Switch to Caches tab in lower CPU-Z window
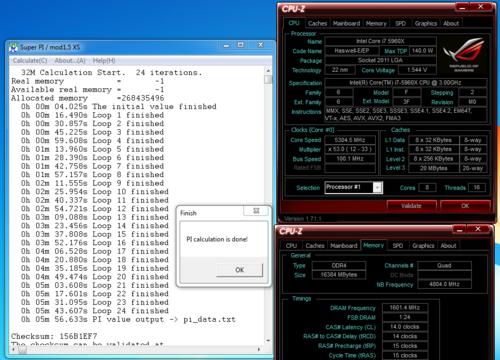 pyautogui.click(x=315, y=246)
